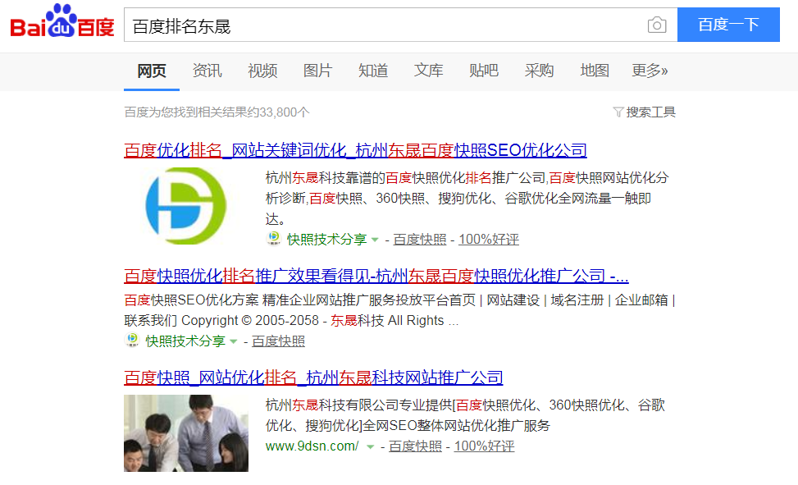Go to the 贴吧 tab

pos(484,70)
